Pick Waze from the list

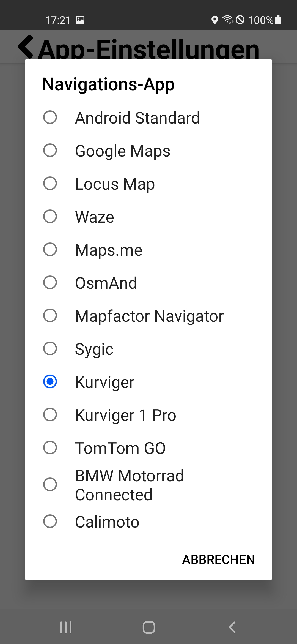point(50,217)
